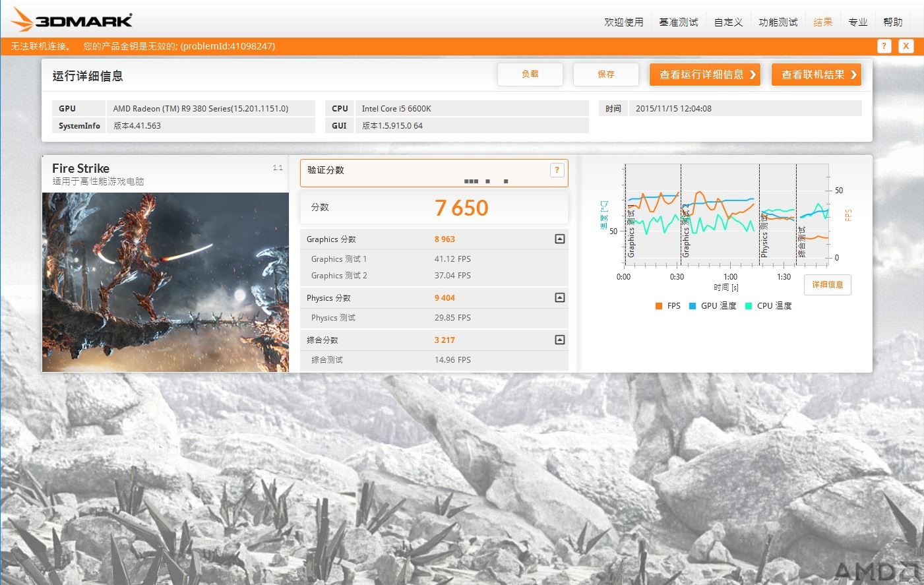Open the 自定义 tab
Viewport: 924px width, 585px height.
(728, 22)
